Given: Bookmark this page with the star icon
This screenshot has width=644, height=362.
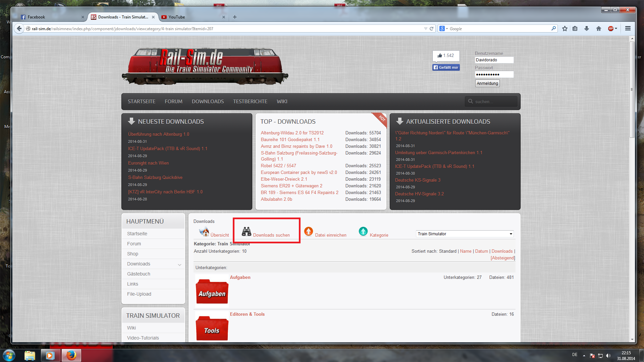Looking at the screenshot, I should [x=565, y=28].
